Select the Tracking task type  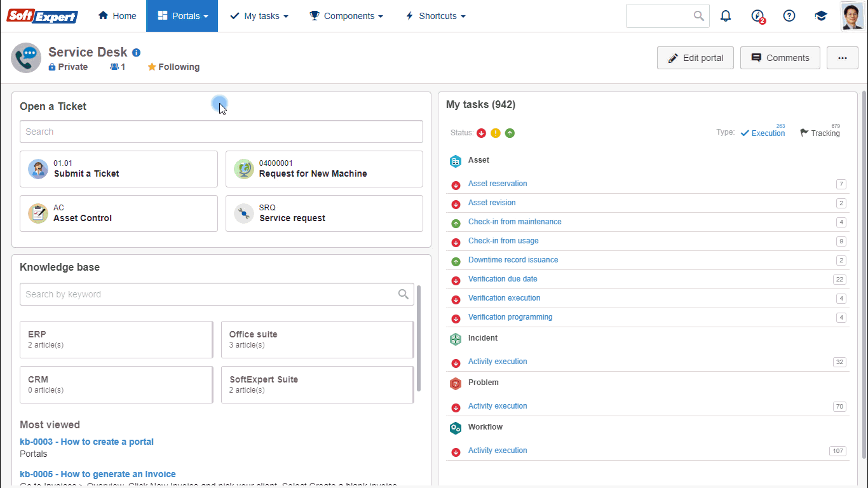click(820, 133)
